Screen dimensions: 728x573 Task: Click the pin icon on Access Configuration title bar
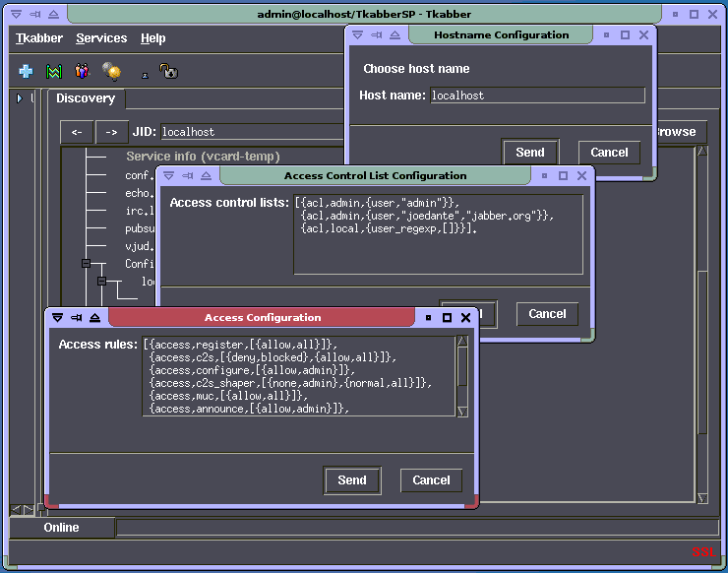[76, 318]
